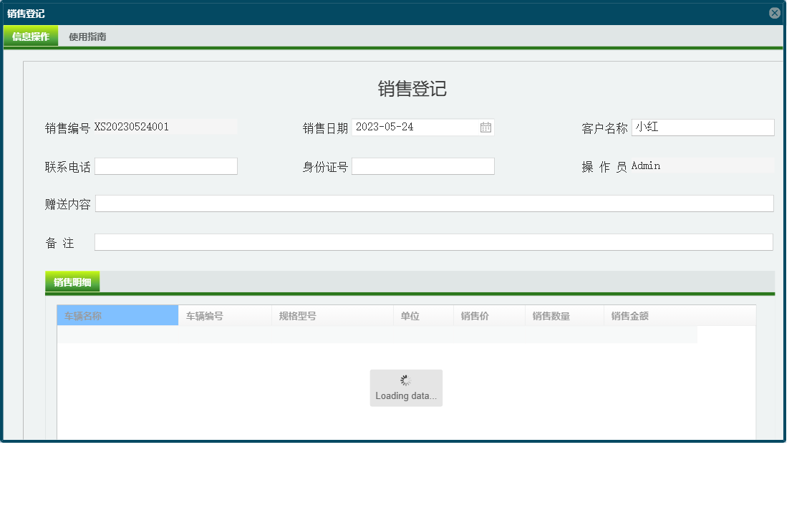Click the loading spinner icon
Viewport: 812px width, 528px height.
406,380
